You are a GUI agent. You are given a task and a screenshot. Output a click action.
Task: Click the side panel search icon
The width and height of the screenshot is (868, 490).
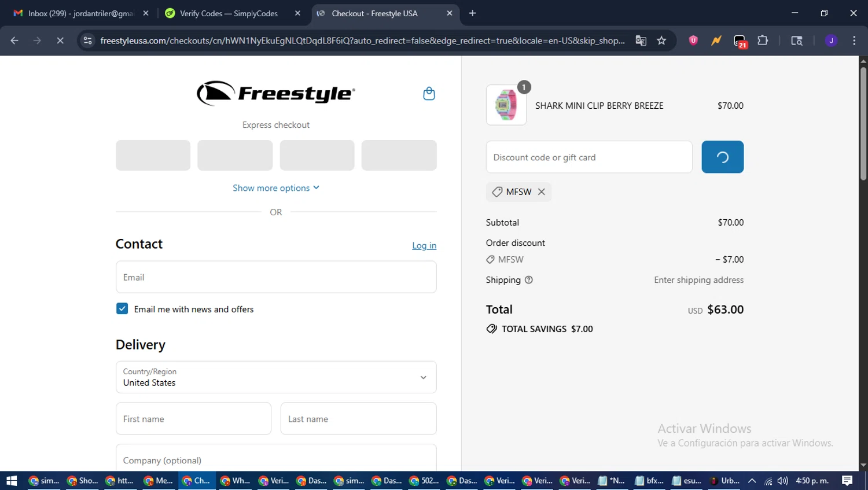tap(797, 40)
